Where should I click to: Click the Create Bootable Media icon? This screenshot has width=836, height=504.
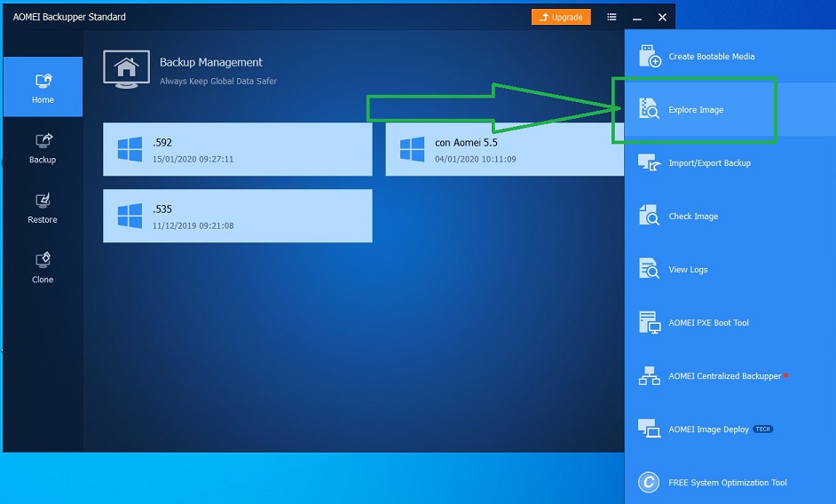click(650, 56)
